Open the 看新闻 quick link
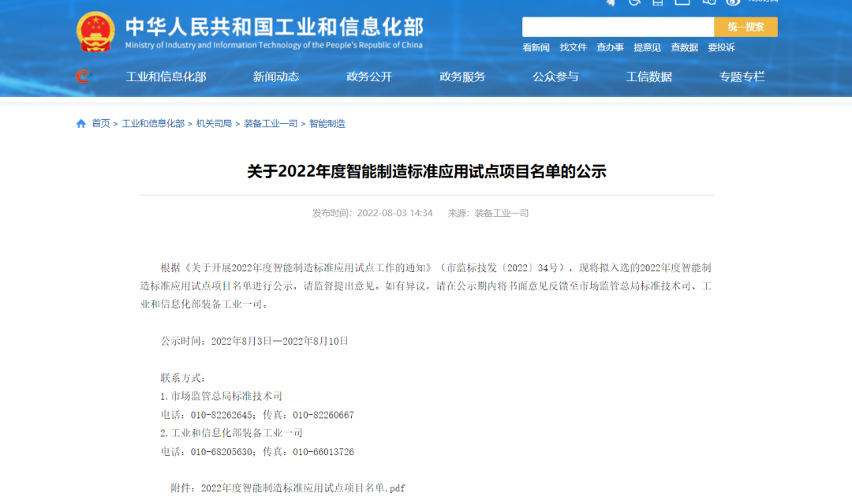 click(536, 48)
